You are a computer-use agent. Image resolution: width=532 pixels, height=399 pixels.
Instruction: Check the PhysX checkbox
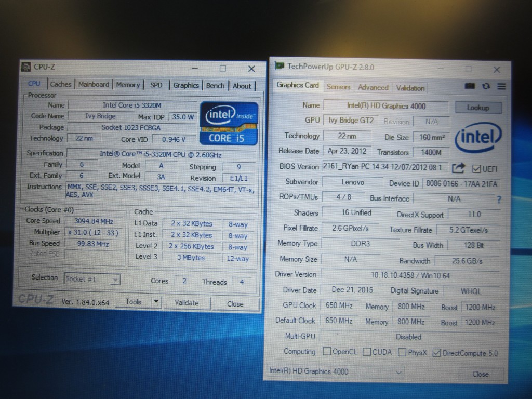(x=402, y=352)
